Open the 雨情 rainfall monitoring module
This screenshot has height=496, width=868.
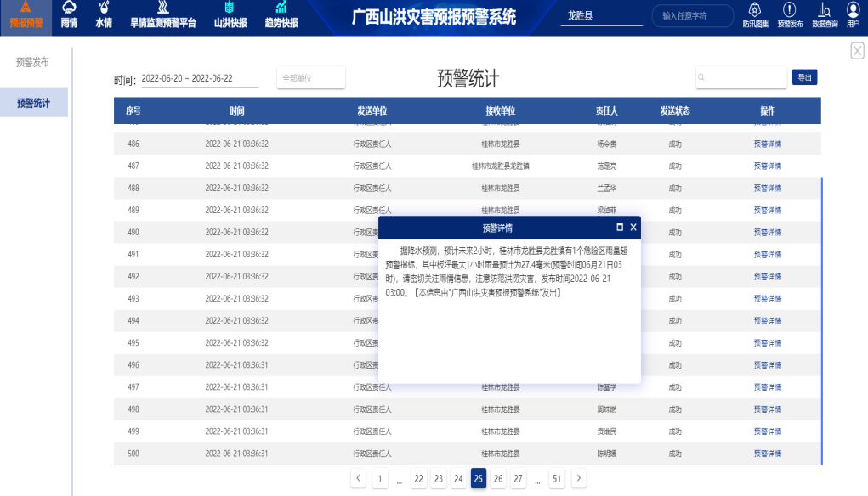pyautogui.click(x=69, y=15)
